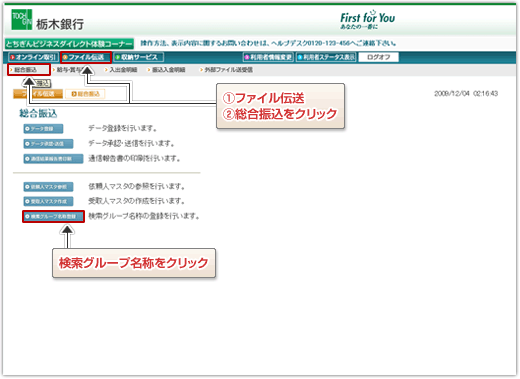Select the 振込入金明細 submenu item

pyautogui.click(x=166, y=70)
